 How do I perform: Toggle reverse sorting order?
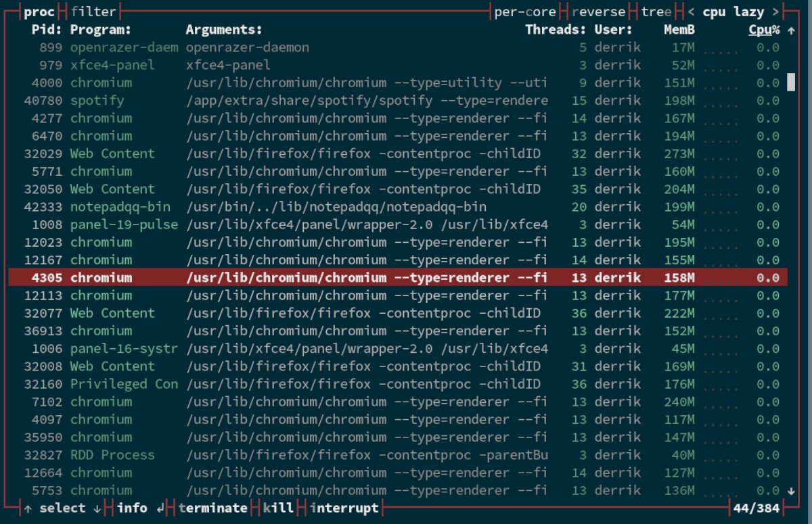point(598,11)
